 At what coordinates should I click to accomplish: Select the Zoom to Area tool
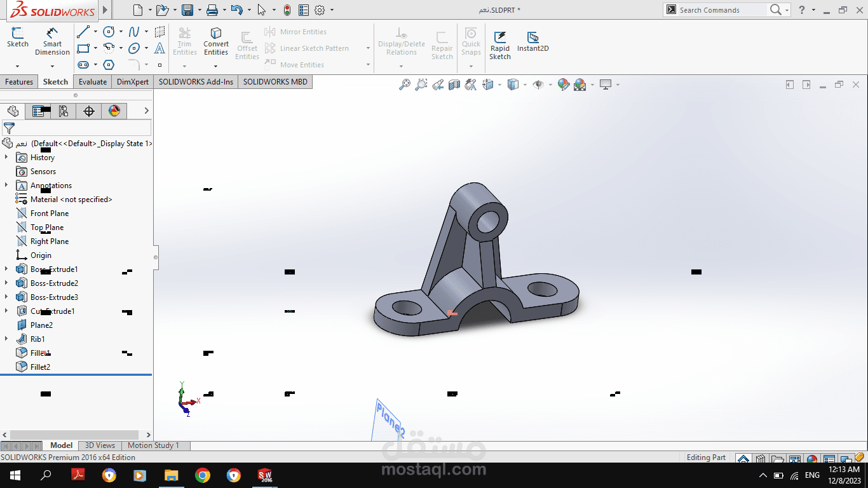point(421,85)
